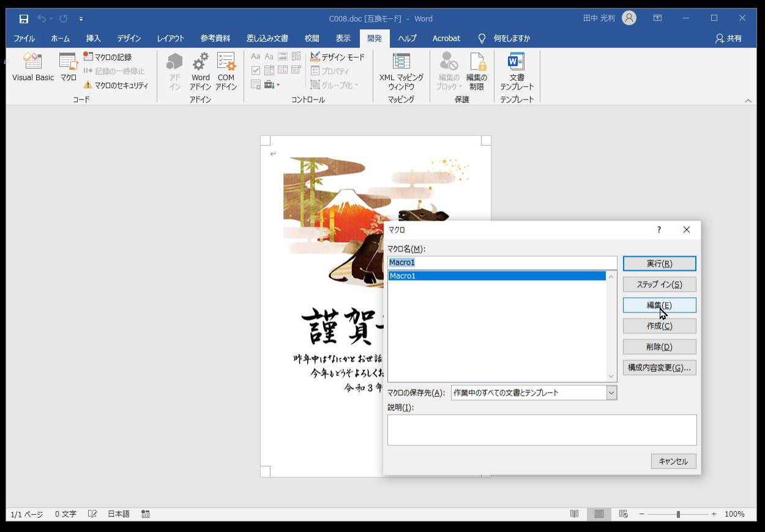
Task: Open the ribbon display options icon
Action: pyautogui.click(x=657, y=18)
